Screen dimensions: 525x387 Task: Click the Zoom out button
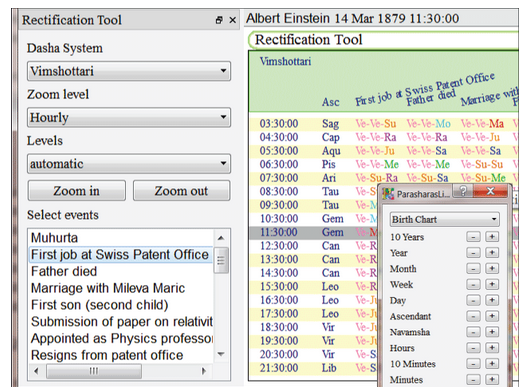181,191
